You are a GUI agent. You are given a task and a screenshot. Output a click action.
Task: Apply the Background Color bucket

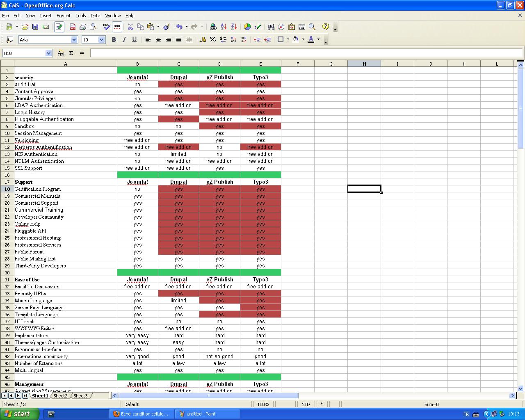296,39
